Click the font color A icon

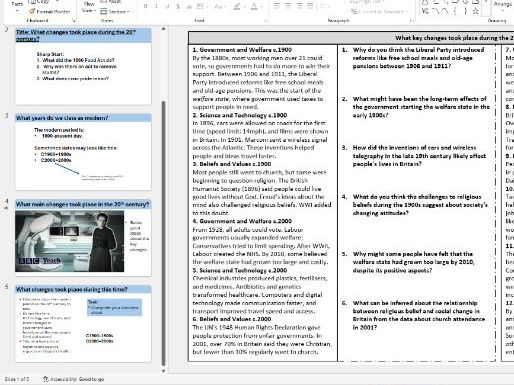click(254, 6)
